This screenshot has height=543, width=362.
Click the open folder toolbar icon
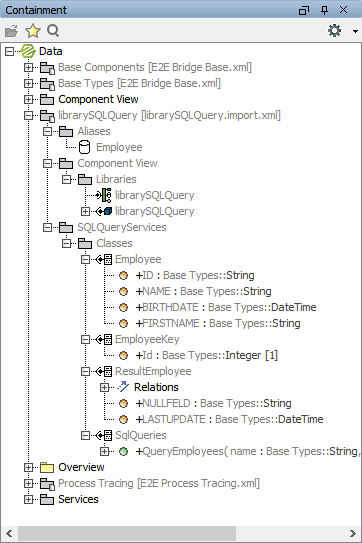coord(11,31)
